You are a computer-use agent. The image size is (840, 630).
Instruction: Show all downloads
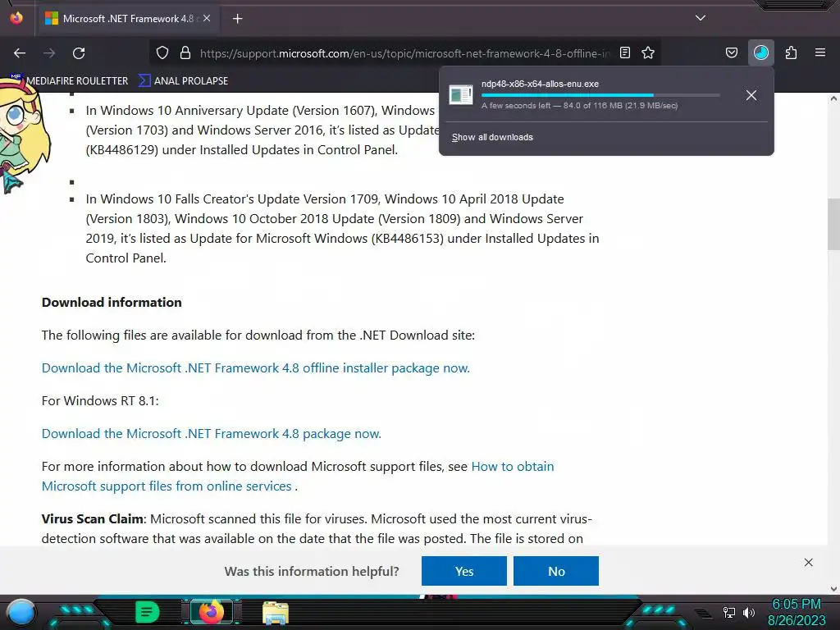(x=492, y=137)
